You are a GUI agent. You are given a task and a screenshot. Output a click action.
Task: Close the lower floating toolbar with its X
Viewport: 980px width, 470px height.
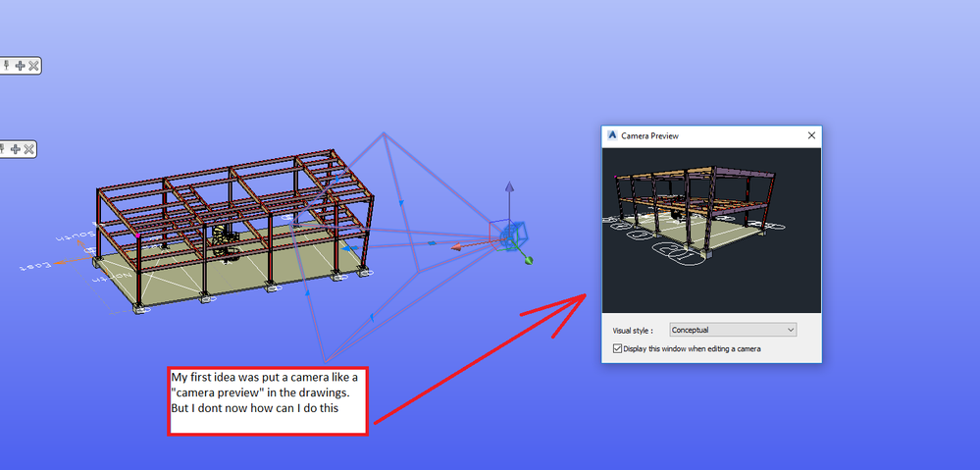tap(28, 149)
